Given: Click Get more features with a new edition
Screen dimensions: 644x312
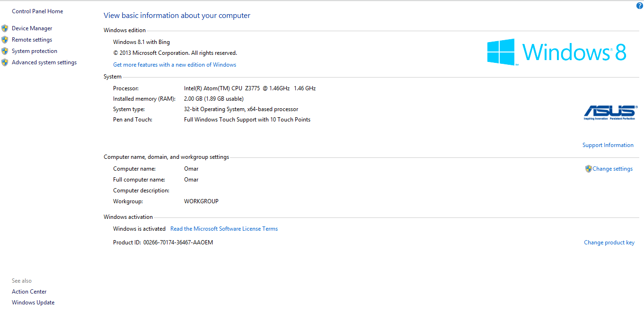Looking at the screenshot, I should [x=175, y=65].
